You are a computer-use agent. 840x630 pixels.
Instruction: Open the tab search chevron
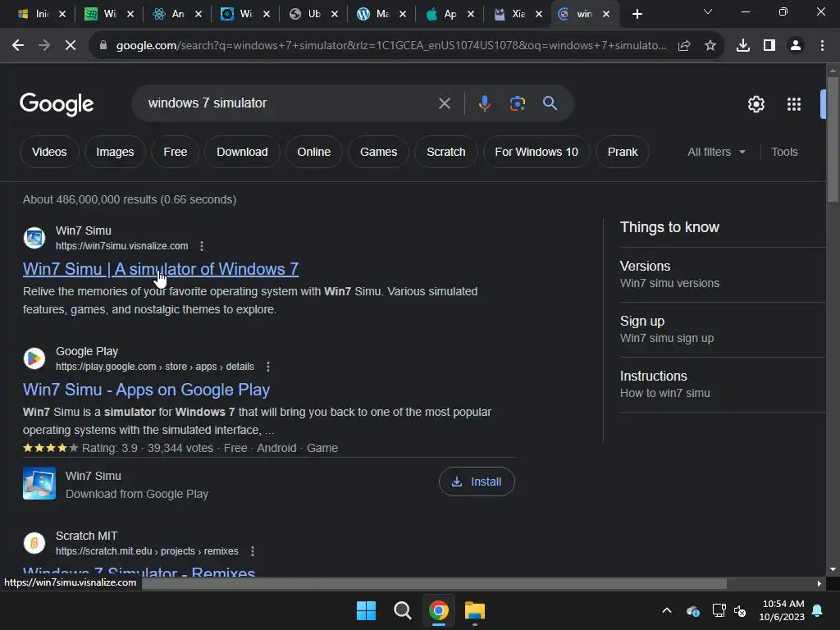tap(708, 11)
